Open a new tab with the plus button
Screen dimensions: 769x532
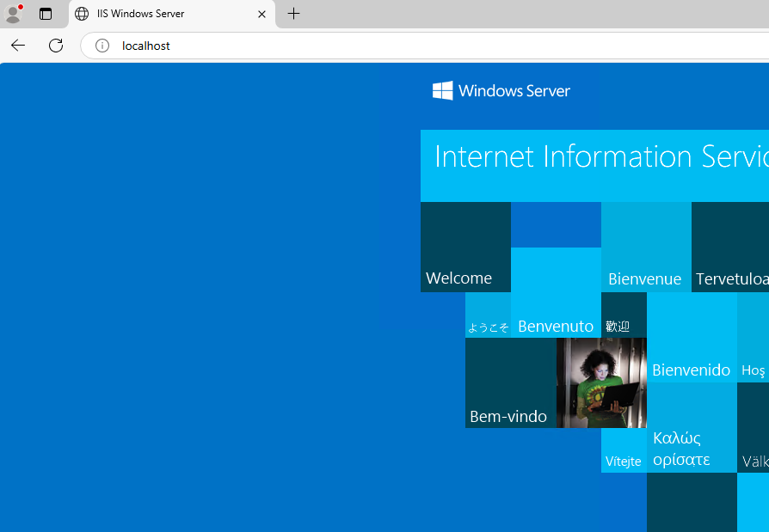(x=293, y=14)
